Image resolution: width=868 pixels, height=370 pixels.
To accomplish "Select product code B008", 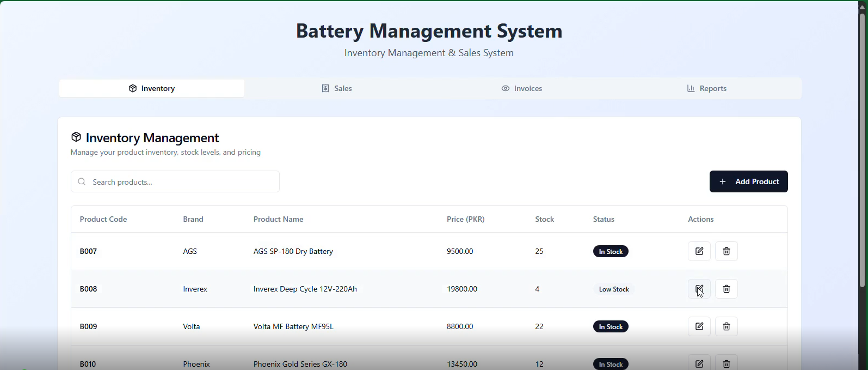I will [88, 289].
